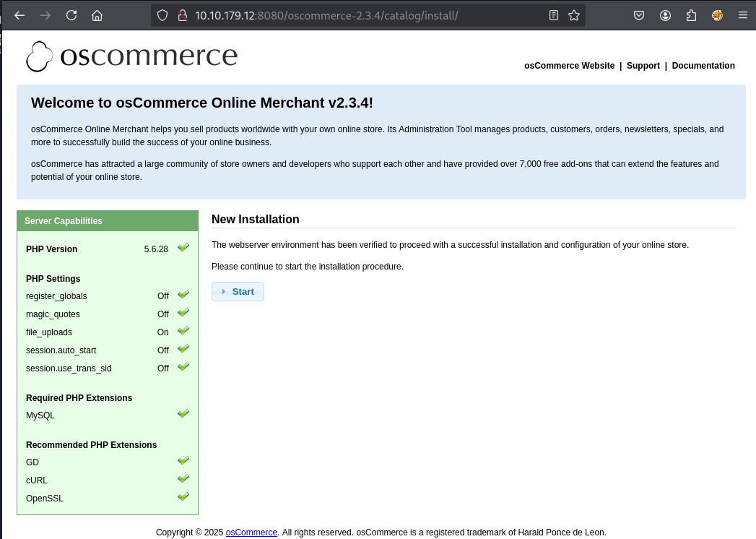Viewport: 756px width, 539px height.
Task: Toggle reader view icon in address bar
Action: 554,15
